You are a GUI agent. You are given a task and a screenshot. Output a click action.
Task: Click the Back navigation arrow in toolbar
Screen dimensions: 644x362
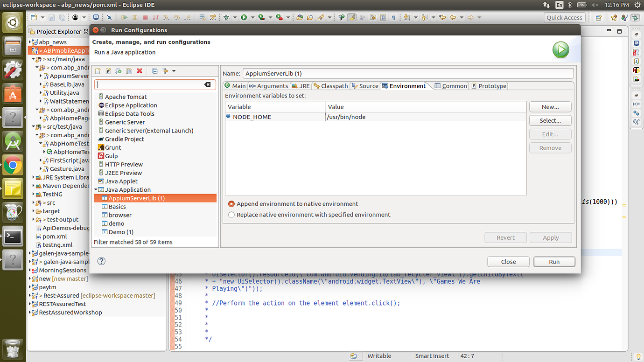point(452,18)
